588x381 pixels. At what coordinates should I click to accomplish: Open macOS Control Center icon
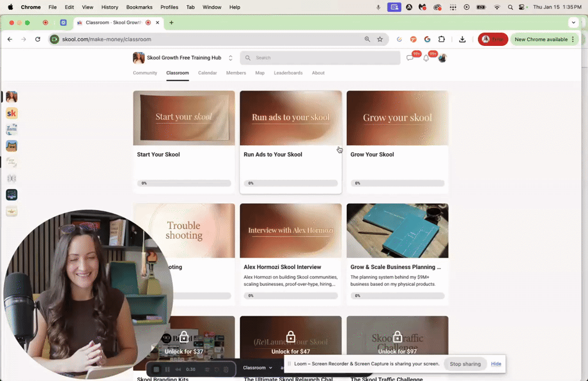pos(521,7)
